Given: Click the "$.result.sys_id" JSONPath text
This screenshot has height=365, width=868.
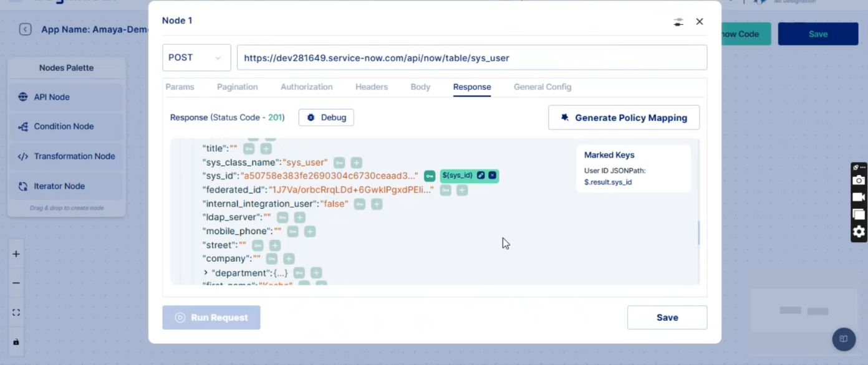Looking at the screenshot, I should click(x=608, y=183).
